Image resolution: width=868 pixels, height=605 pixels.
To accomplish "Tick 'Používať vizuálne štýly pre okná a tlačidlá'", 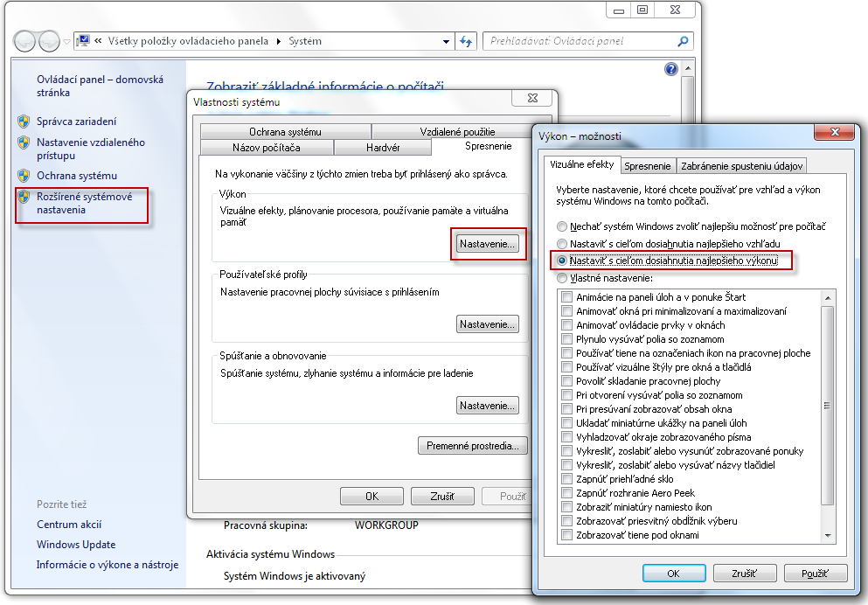I will tap(566, 367).
